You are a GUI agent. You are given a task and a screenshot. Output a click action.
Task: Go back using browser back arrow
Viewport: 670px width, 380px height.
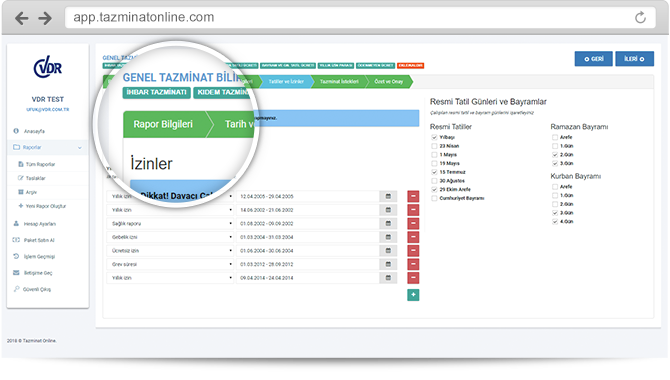tap(21, 18)
